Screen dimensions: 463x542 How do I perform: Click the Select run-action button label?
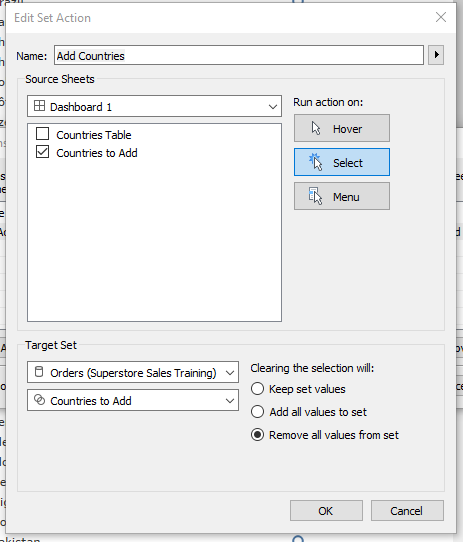pos(348,163)
